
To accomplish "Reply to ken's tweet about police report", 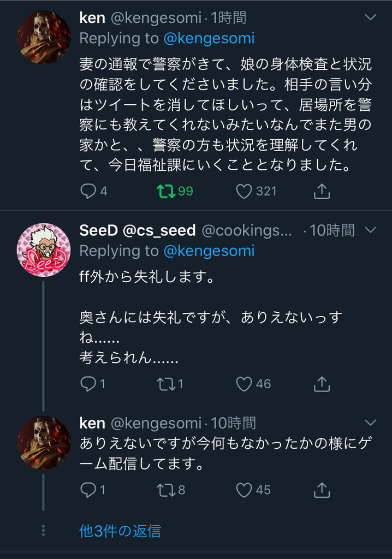I will [88, 191].
